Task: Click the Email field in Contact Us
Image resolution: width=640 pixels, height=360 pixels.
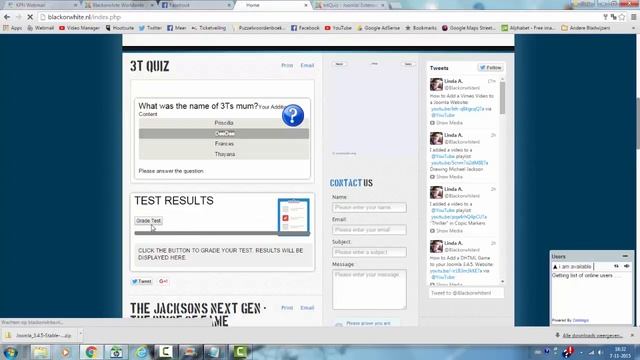Action: (x=369, y=230)
